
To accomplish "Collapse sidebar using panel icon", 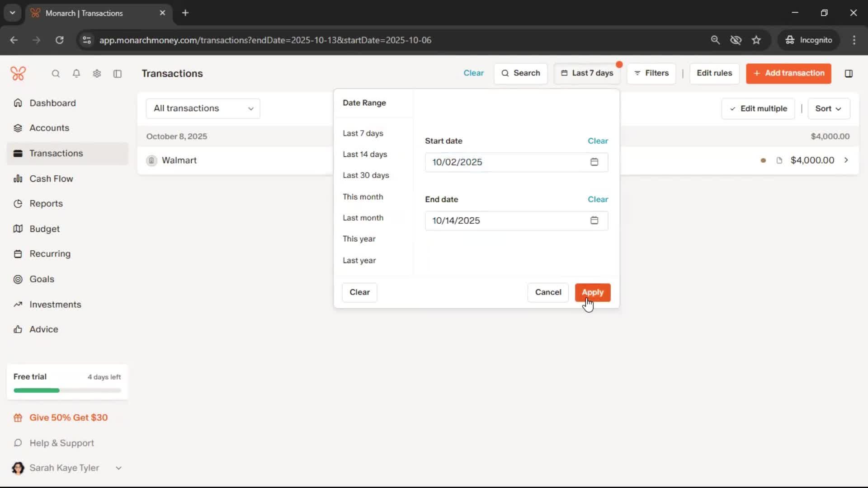I will tap(118, 73).
